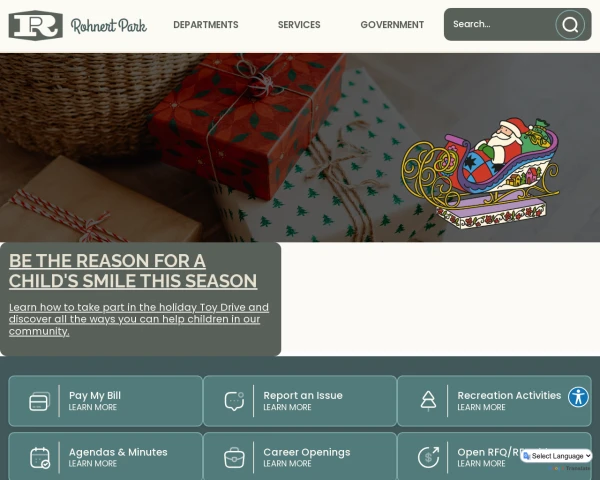The height and width of the screenshot is (480, 600).
Task: Click the Santa sleigh illustration
Action: tap(481, 173)
